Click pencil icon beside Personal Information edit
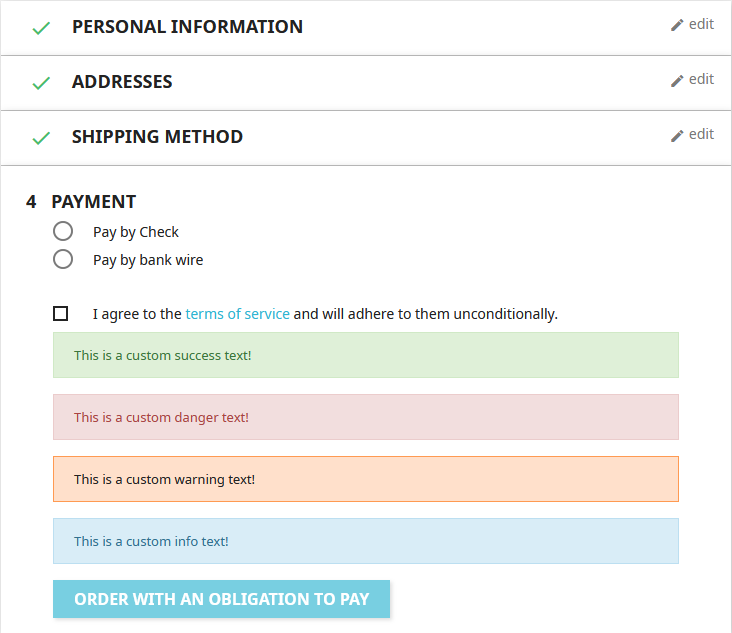The width and height of the screenshot is (732, 633). 677,25
